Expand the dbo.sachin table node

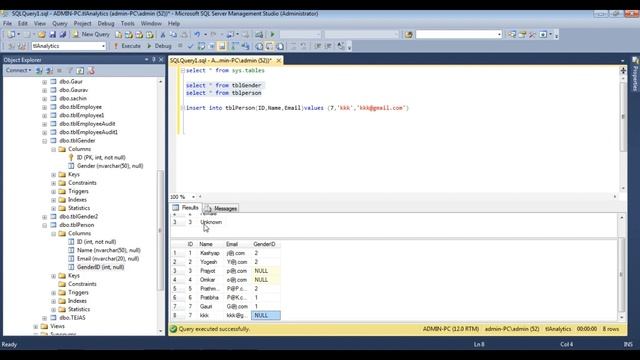[x=44, y=98]
